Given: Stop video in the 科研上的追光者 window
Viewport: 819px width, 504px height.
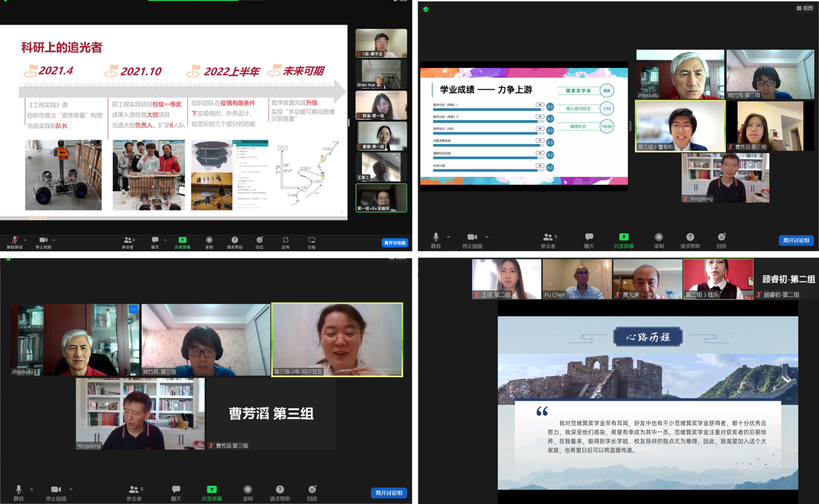Looking at the screenshot, I should tap(43, 243).
